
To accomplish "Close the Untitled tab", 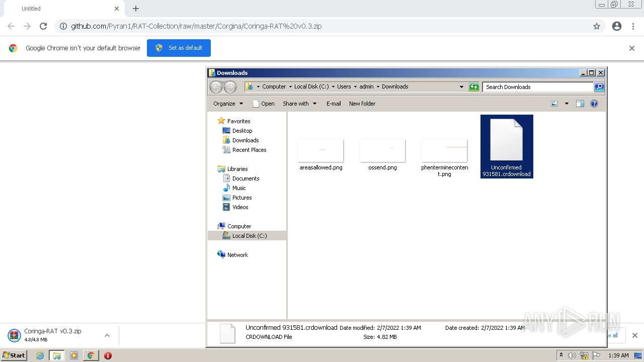I will point(117,9).
